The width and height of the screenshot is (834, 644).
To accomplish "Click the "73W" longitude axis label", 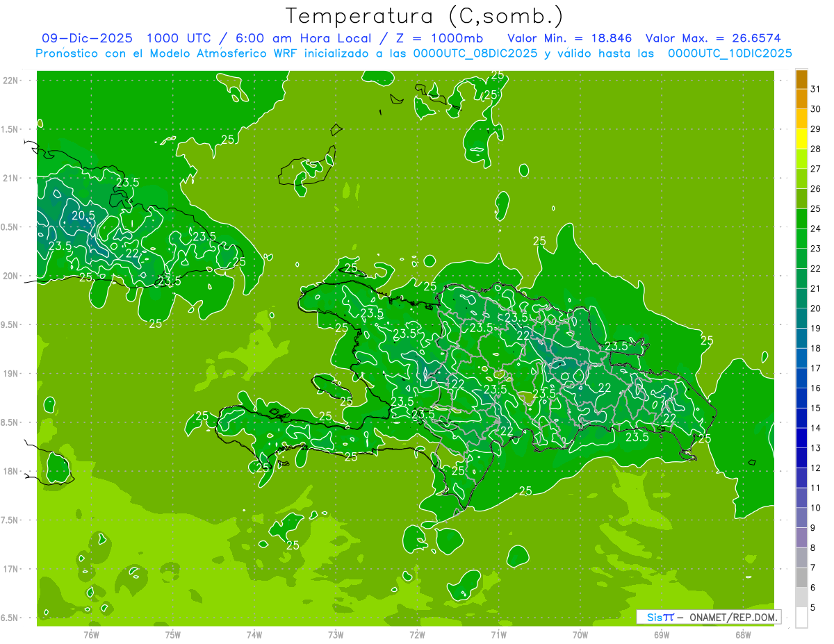I will (336, 635).
